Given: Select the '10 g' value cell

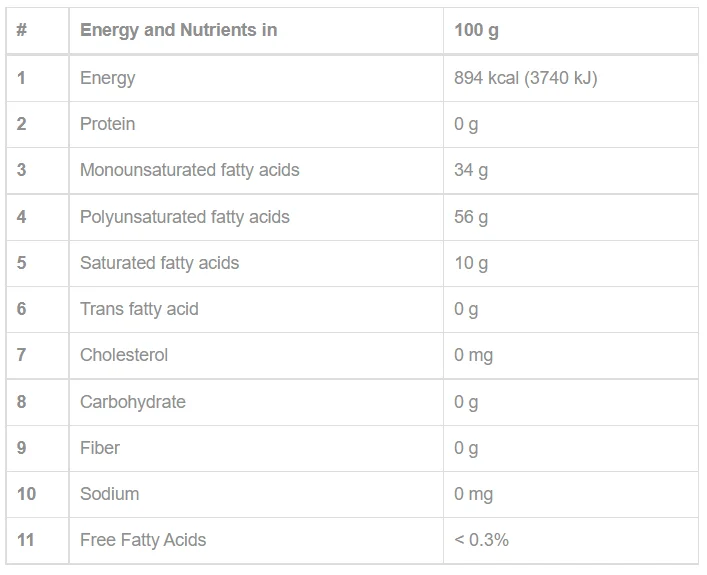Looking at the screenshot, I should [x=571, y=263].
